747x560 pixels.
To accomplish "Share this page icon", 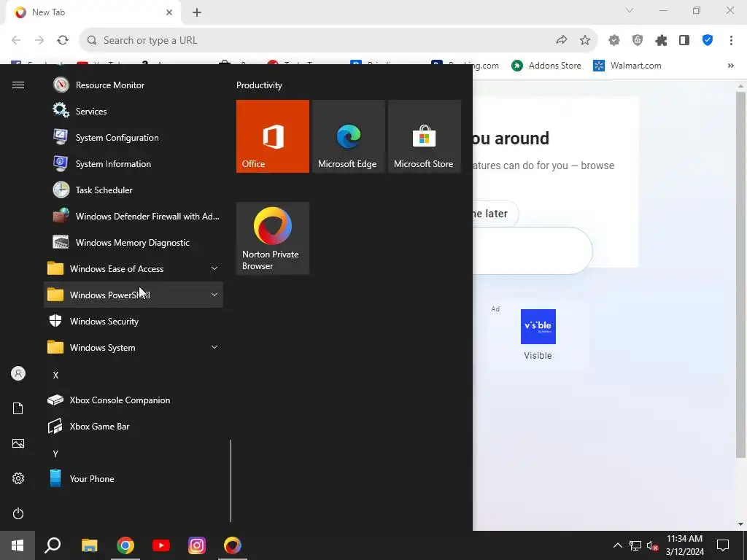I will (562, 41).
